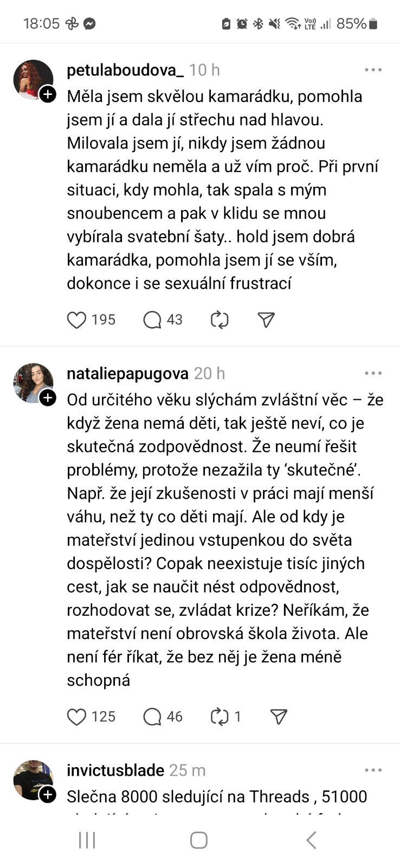Open nataliepapugova profile via username
Screen dimensions: 400x868
127,373
